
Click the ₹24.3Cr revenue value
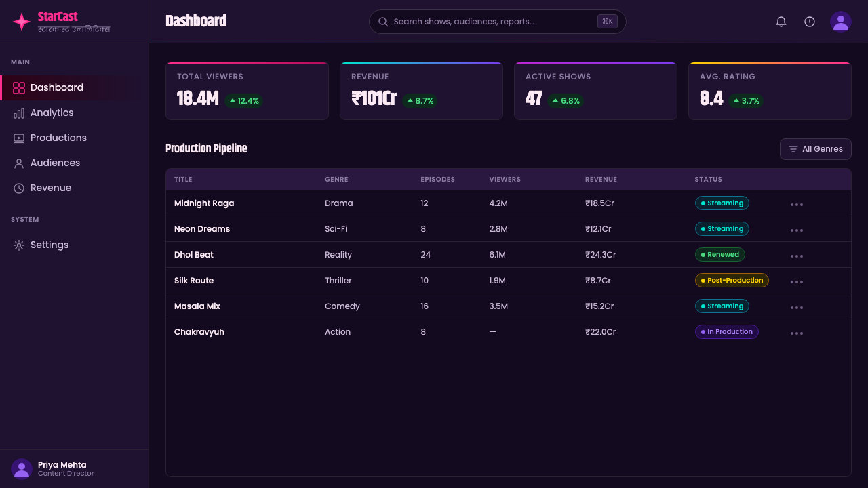tap(601, 255)
